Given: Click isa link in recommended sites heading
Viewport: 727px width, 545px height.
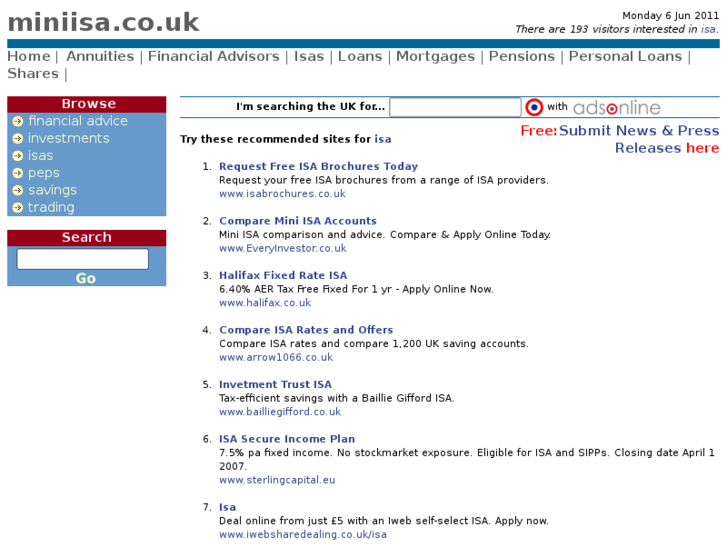Looking at the screenshot, I should pos(383,139).
